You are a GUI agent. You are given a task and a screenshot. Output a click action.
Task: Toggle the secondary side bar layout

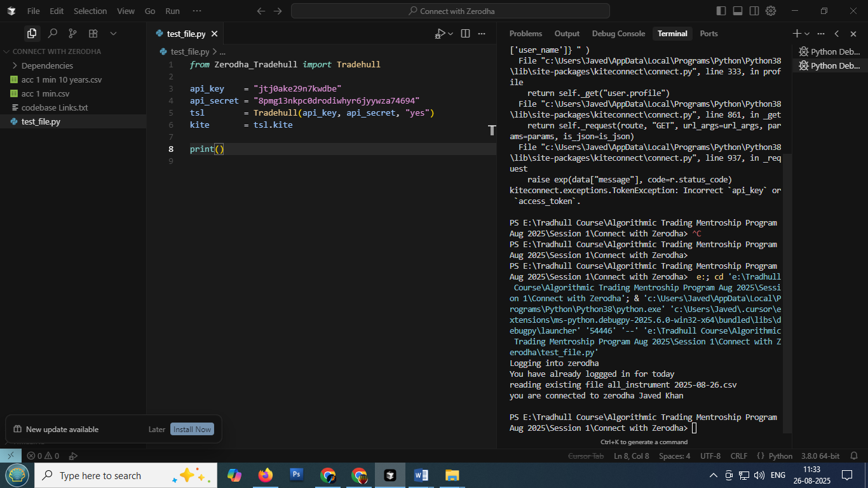tap(754, 11)
